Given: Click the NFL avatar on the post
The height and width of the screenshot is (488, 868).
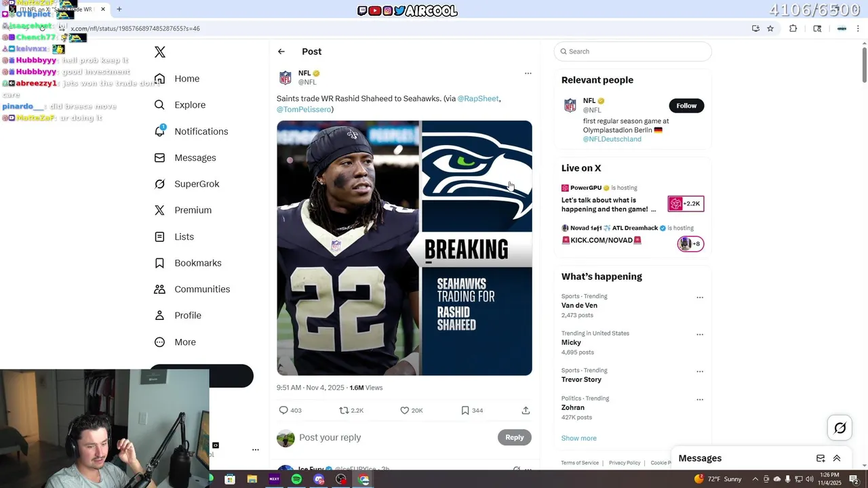Looking at the screenshot, I should pos(285,77).
